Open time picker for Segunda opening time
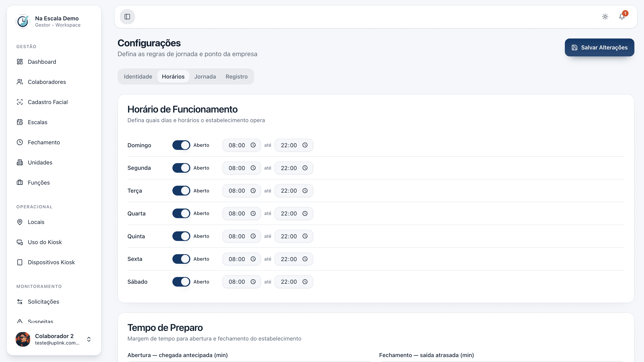Viewport: 644px width, 362px height. [x=253, y=168]
